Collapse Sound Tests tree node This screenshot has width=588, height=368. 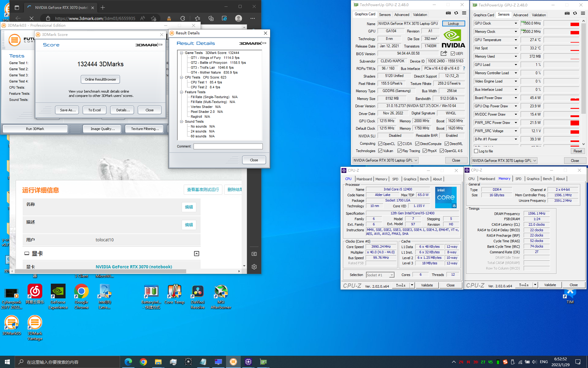(x=181, y=121)
